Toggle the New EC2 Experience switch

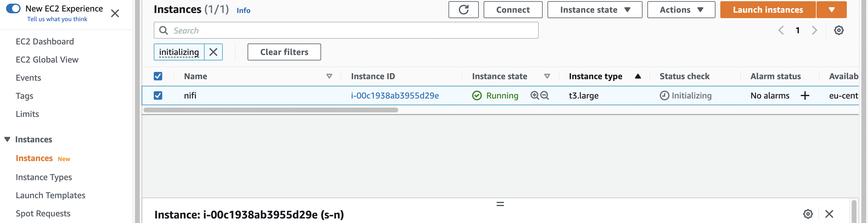tap(13, 8)
